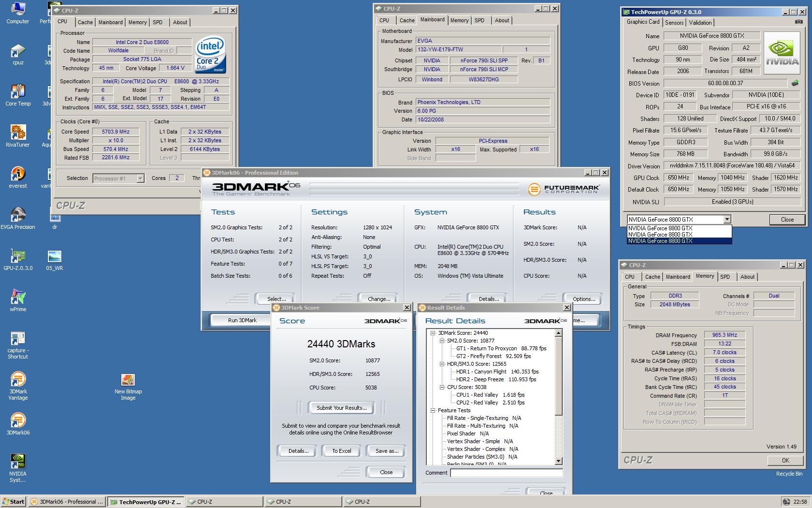Click the Result Details scrollbar up arrow
This screenshot has width=812, height=508.
(x=559, y=333)
